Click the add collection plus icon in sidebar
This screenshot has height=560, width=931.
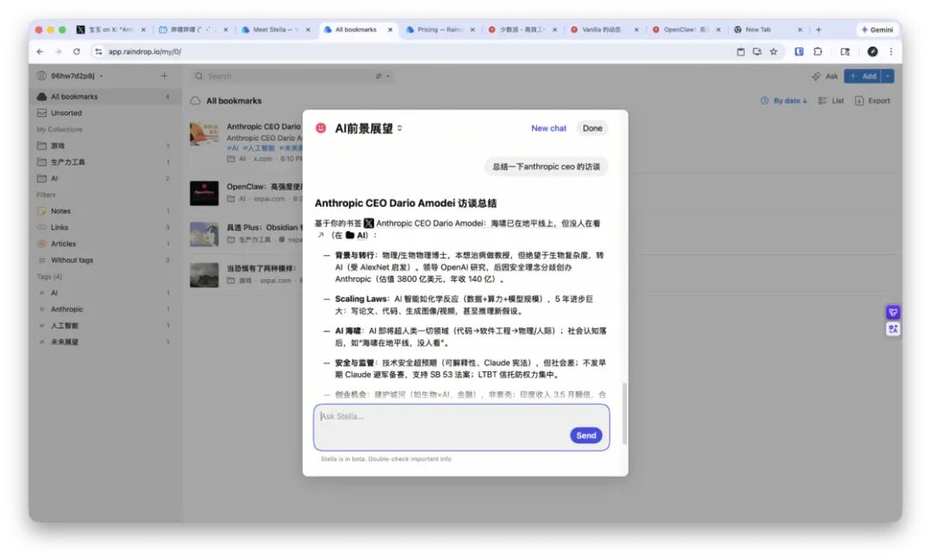tap(165, 75)
